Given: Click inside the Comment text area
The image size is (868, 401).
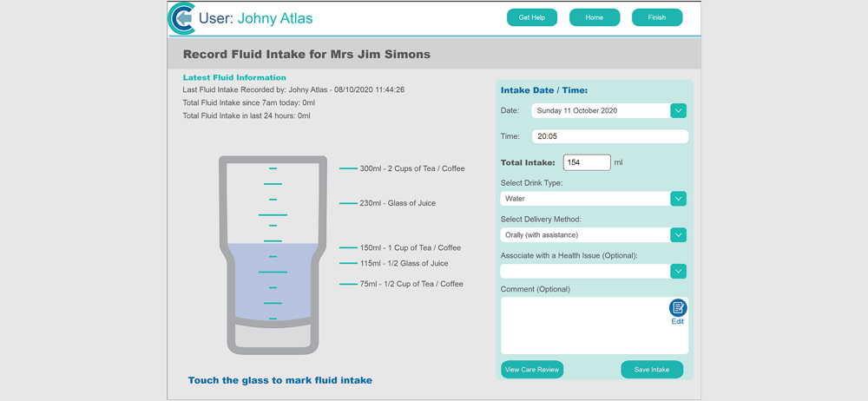Looking at the screenshot, I should click(x=595, y=325).
